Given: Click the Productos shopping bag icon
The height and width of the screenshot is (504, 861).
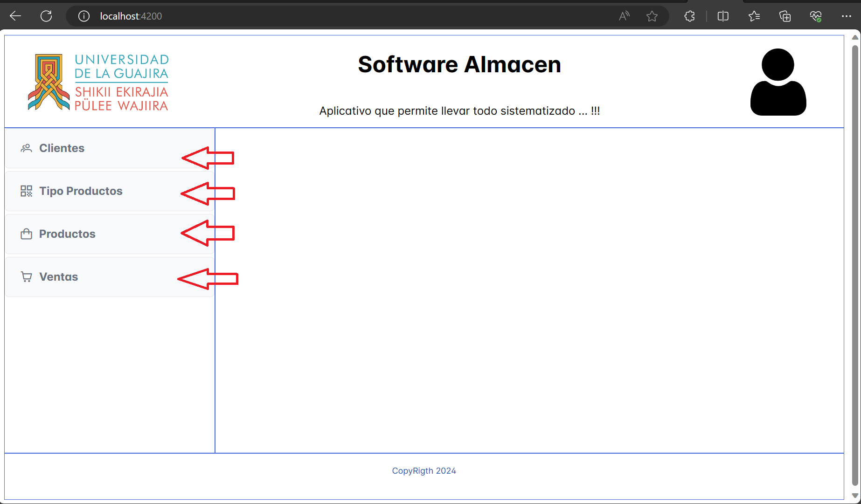Looking at the screenshot, I should coord(26,234).
